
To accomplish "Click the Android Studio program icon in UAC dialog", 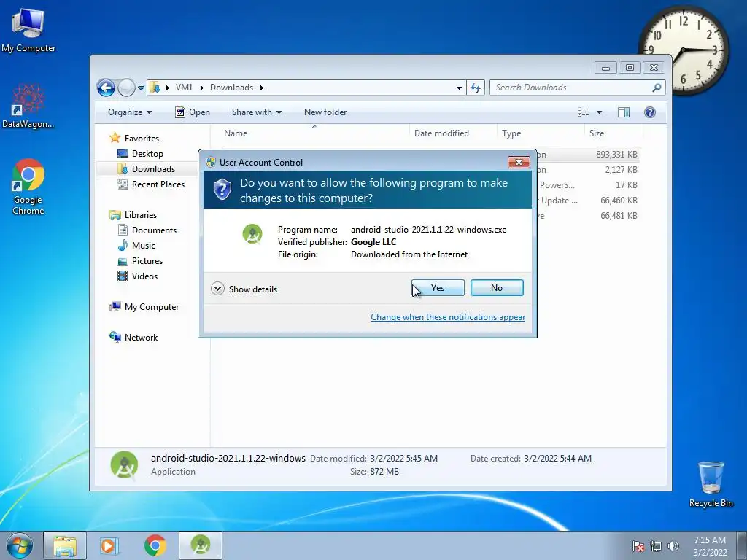I will [x=252, y=234].
